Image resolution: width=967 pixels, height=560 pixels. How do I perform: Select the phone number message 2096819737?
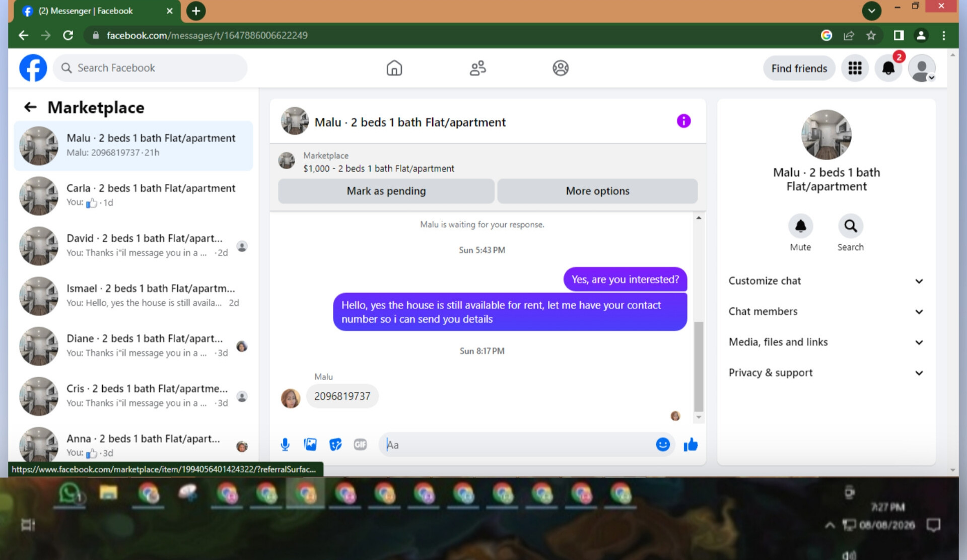342,396
